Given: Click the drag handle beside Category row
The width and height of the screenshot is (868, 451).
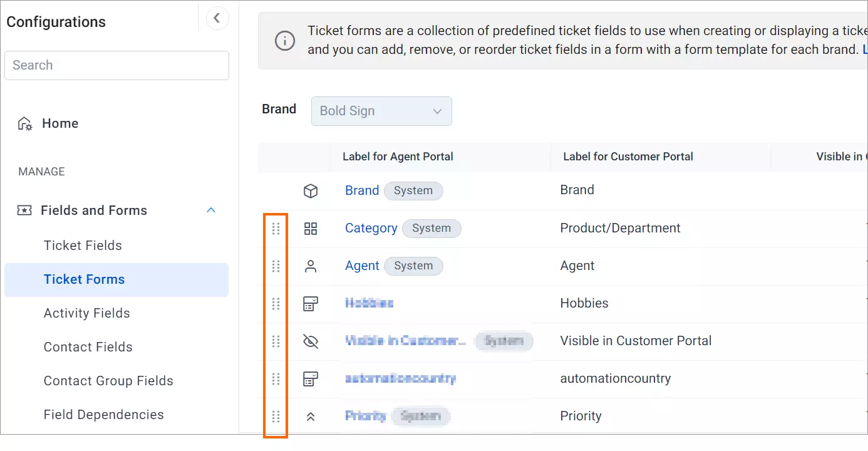Looking at the screenshot, I should 276,229.
